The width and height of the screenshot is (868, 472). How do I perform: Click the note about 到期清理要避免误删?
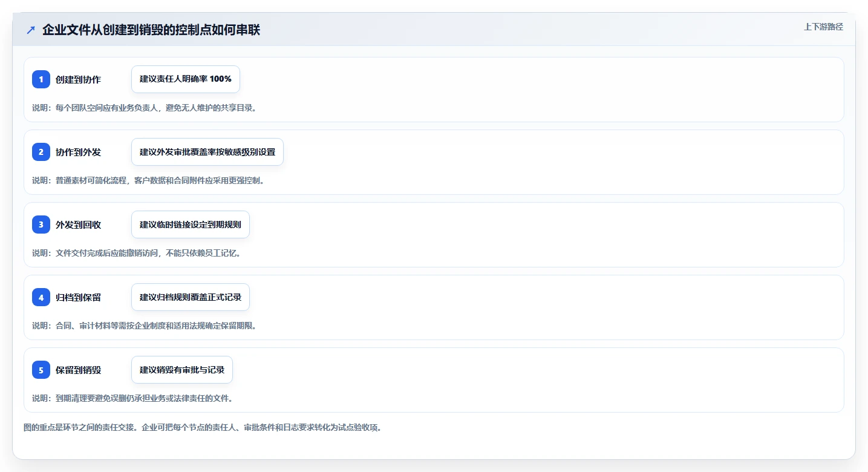(x=132, y=398)
